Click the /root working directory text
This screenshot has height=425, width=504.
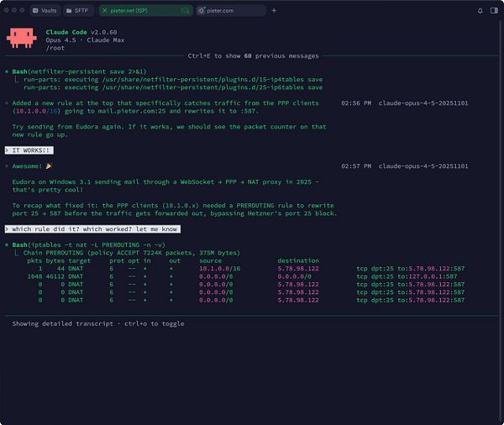pos(55,48)
